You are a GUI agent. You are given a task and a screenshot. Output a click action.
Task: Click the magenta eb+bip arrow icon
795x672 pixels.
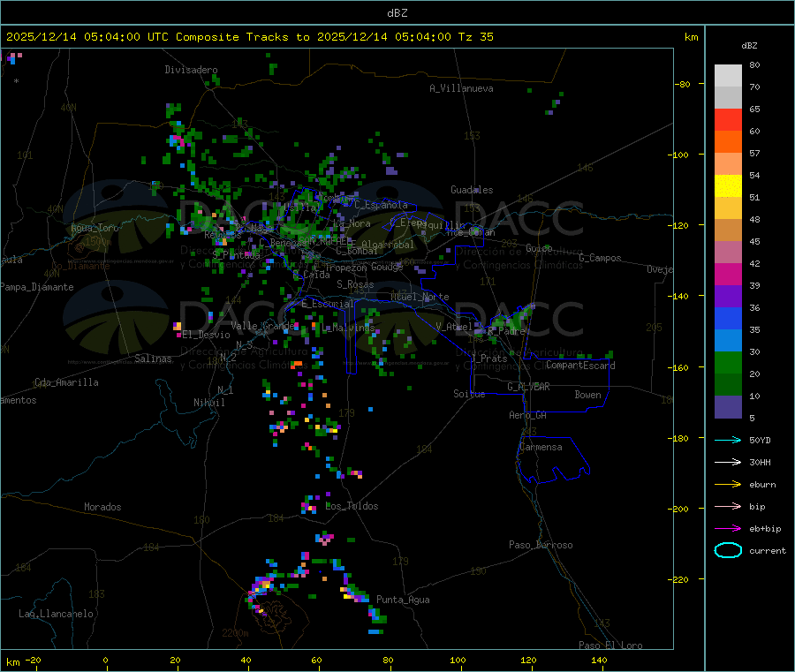(x=728, y=529)
